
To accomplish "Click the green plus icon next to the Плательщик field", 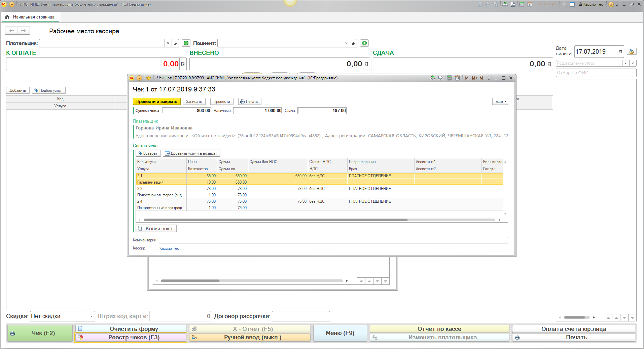I will [186, 43].
